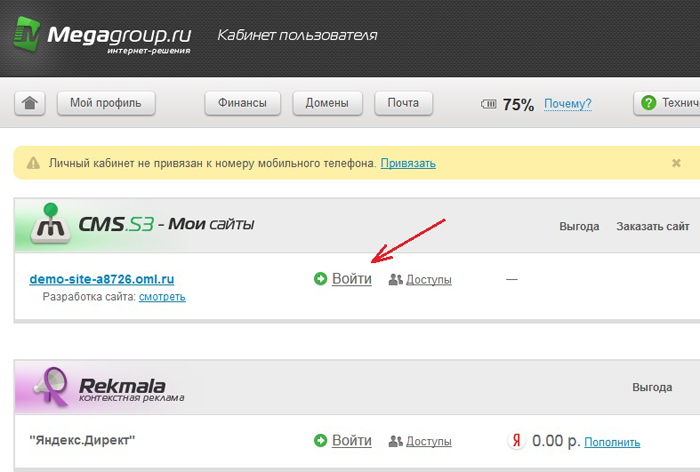Open Выгода in the Rekmala header

pyautogui.click(x=652, y=387)
